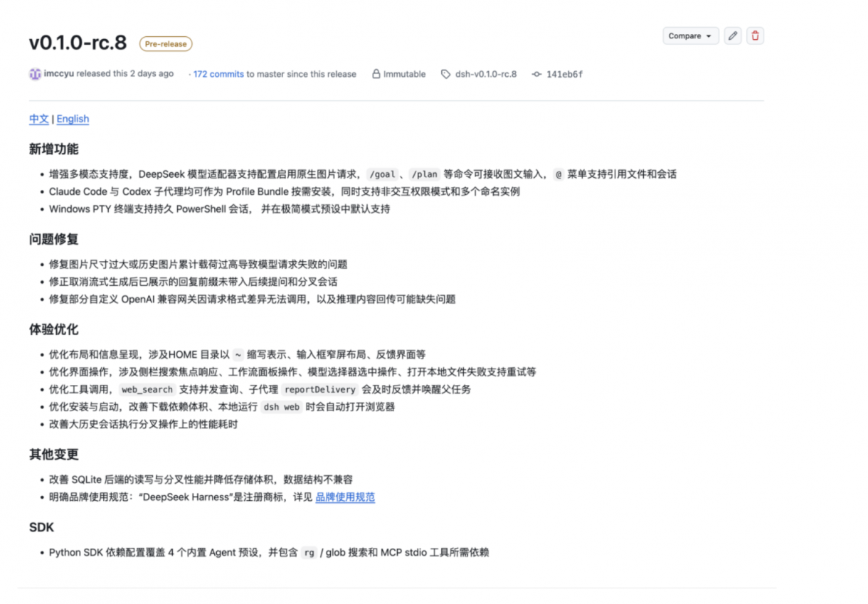Delete release with the trash icon
The image size is (868, 604).
pos(756,36)
